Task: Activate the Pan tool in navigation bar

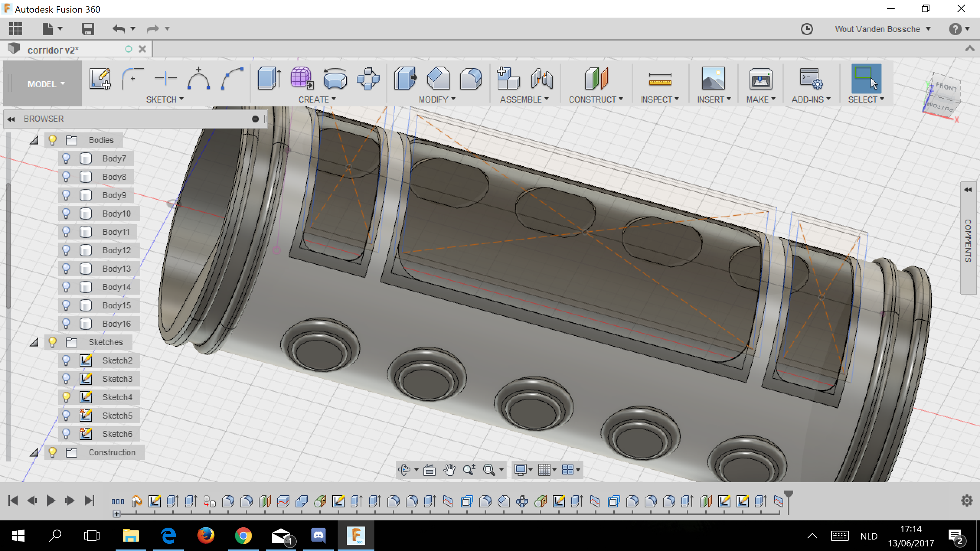Action: tap(450, 469)
